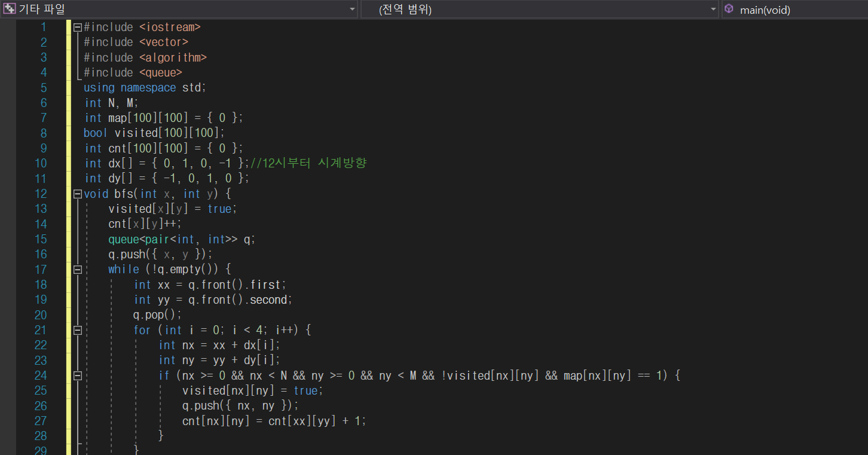This screenshot has width=868, height=455.
Task: Click line number 5 in the gutter
Action: [x=43, y=88]
